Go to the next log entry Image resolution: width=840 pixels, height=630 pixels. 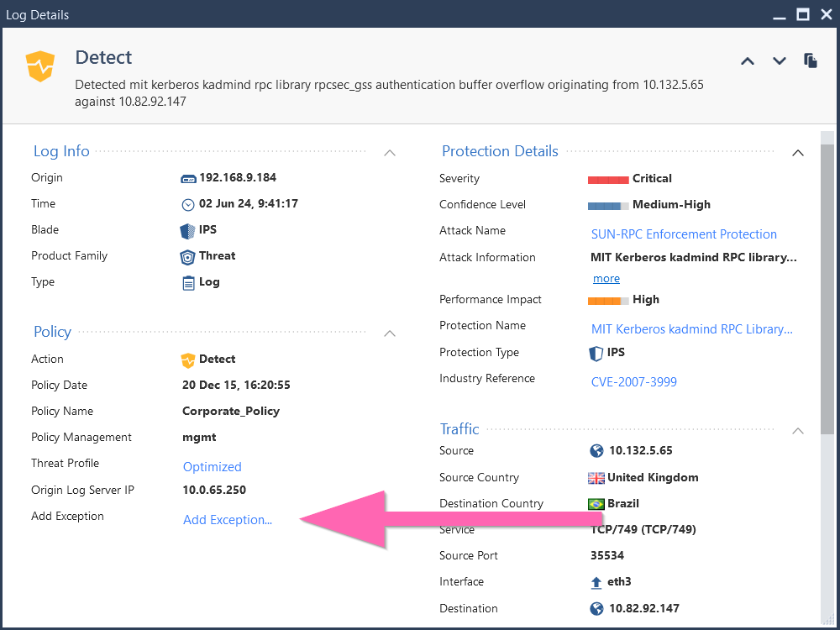click(x=779, y=60)
